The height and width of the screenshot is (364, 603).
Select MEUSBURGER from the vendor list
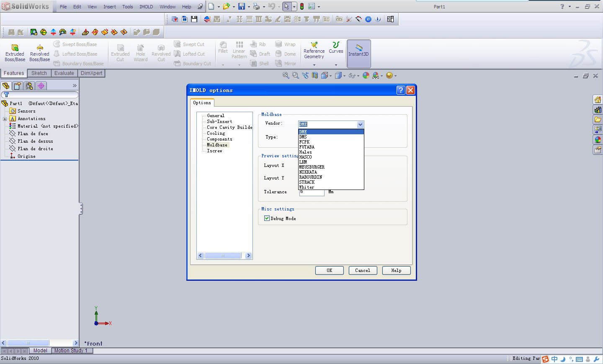312,167
